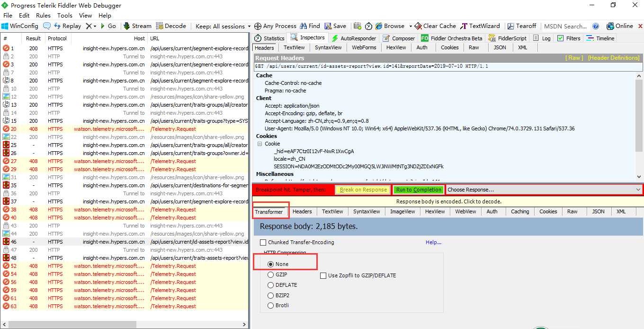Enable Chunked Transfer-Encoding checkbox
The image size is (644, 329).
(x=263, y=242)
